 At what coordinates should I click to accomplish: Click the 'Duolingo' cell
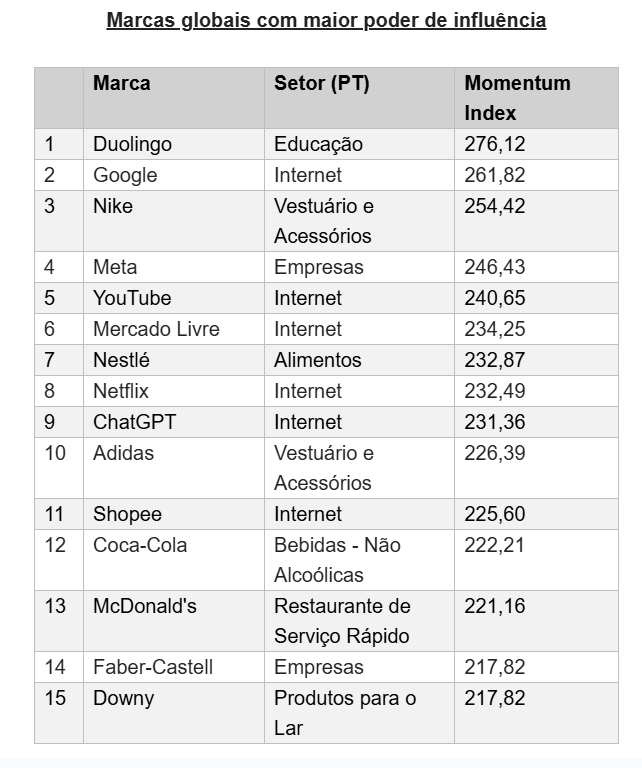(132, 144)
